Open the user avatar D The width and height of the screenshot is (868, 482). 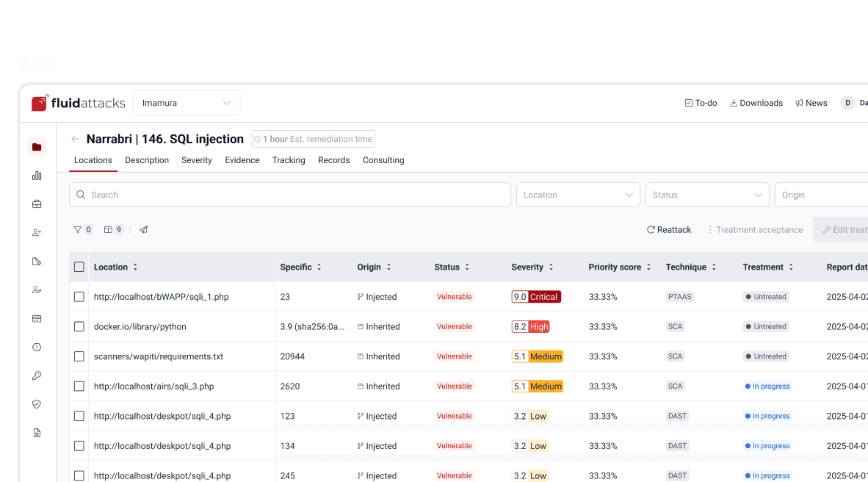click(847, 103)
